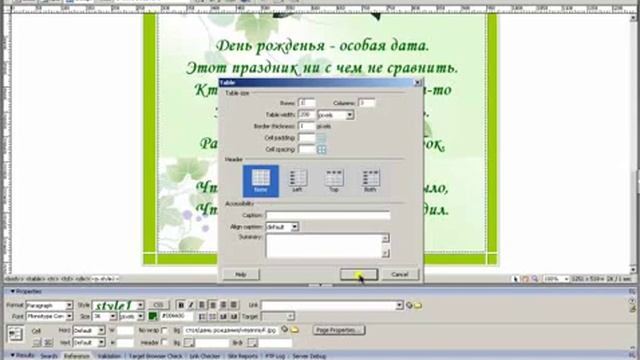Open the text color swatch
Viewport: 640px width, 360px height.
coord(153,316)
